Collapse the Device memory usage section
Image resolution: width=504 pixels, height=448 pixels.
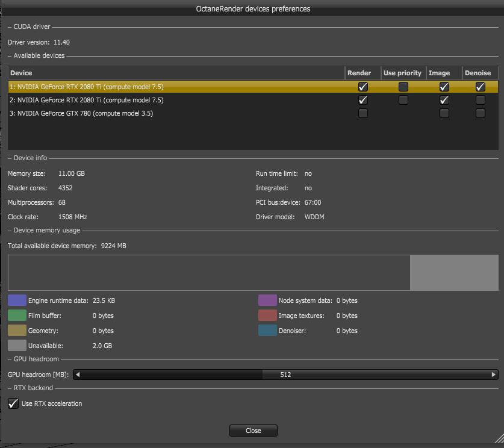[10, 231]
